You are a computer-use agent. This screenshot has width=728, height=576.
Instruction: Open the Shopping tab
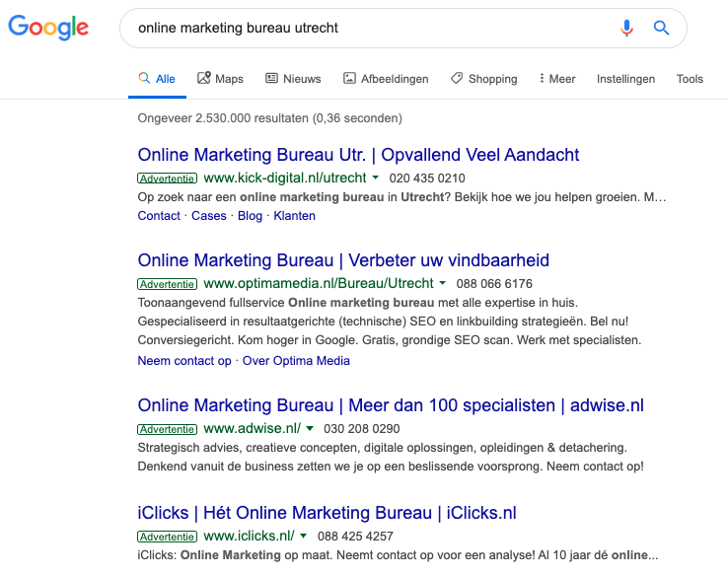[x=483, y=79]
